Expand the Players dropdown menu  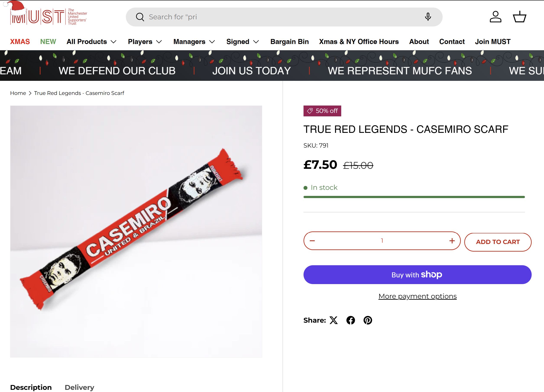tap(145, 42)
